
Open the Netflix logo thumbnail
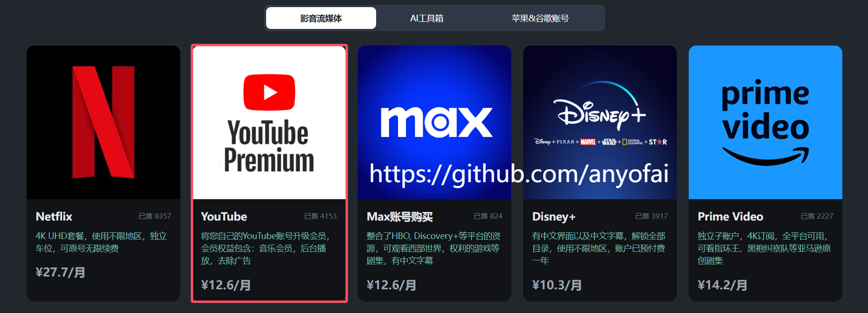(103, 122)
